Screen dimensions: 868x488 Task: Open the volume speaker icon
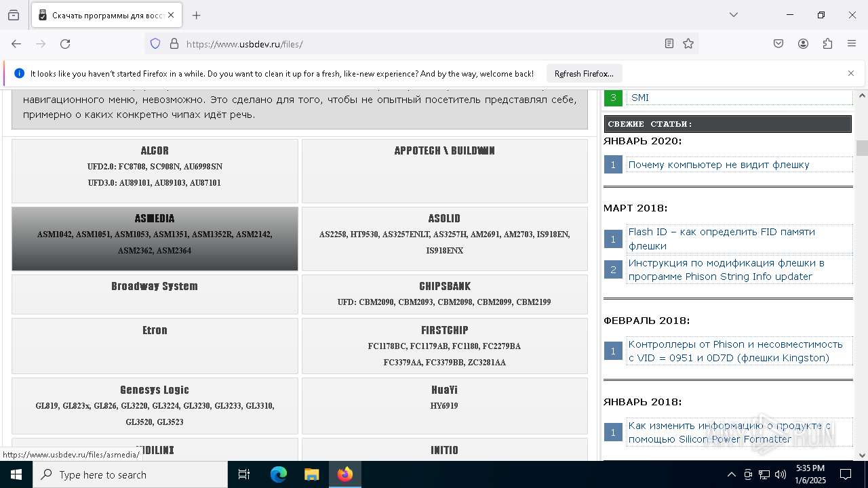781,474
